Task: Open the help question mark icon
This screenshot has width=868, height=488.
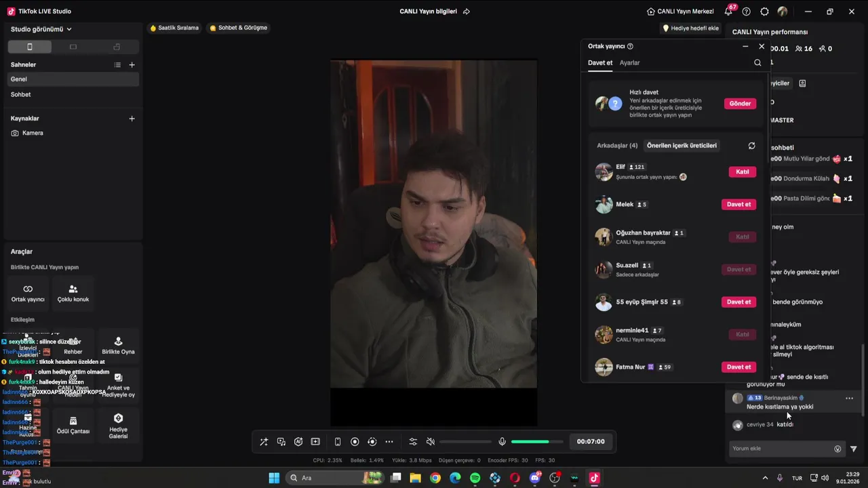Action: (747, 12)
